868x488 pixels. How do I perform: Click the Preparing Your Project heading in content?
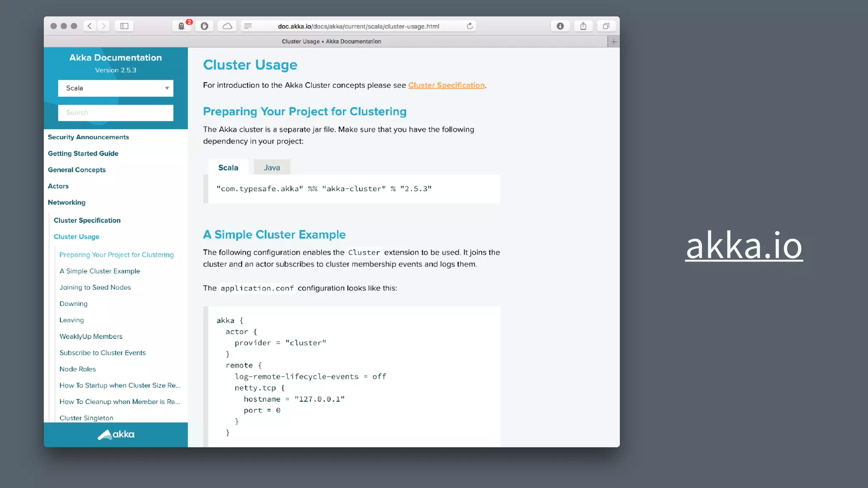[x=305, y=111]
